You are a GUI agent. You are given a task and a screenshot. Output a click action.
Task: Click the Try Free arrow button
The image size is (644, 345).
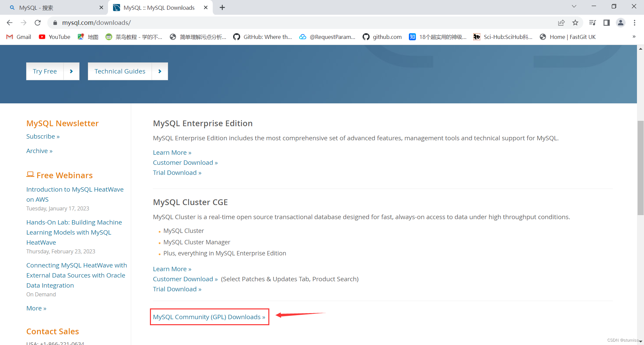coord(71,71)
